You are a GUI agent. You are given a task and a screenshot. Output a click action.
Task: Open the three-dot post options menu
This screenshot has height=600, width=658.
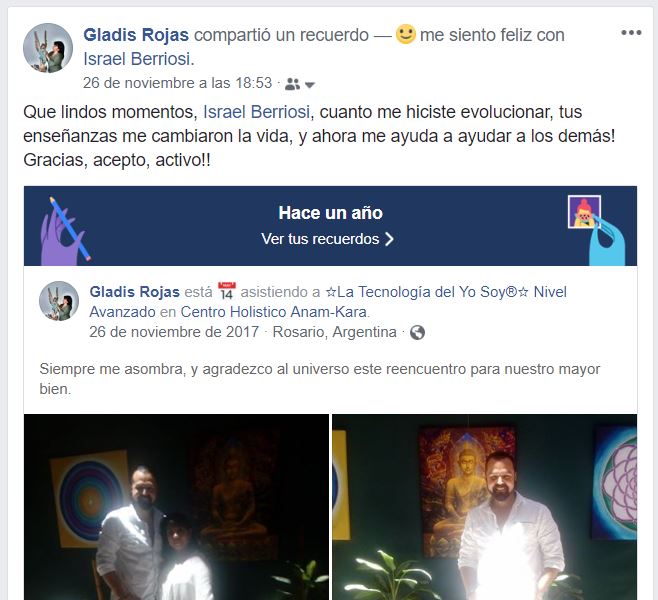pos(631,33)
